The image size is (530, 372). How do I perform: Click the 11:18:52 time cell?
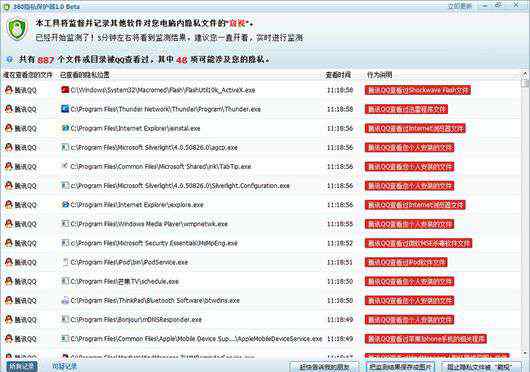[340, 243]
